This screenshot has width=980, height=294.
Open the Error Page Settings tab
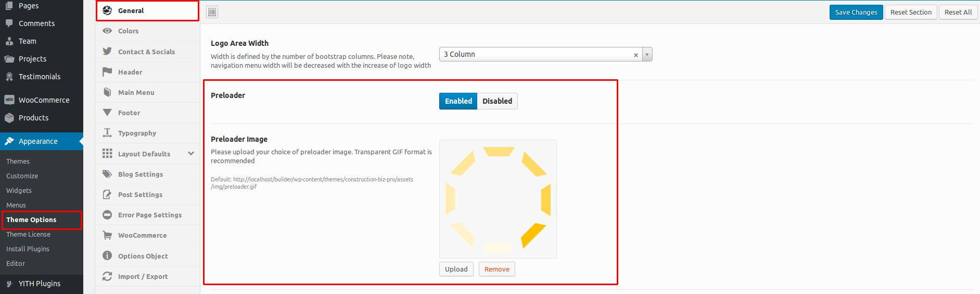[x=147, y=215]
